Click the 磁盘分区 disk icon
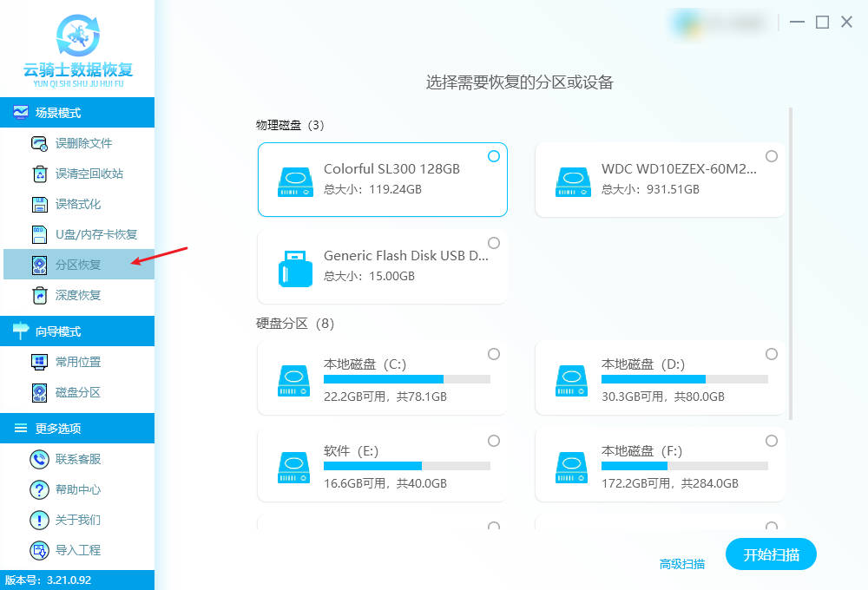This screenshot has height=590, width=868. coord(39,392)
